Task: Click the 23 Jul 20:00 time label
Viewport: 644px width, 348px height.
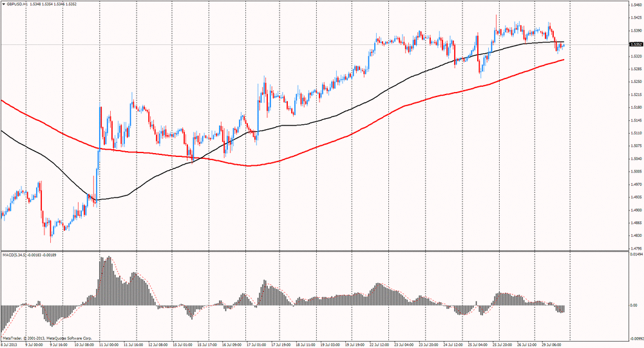Action: point(428,345)
